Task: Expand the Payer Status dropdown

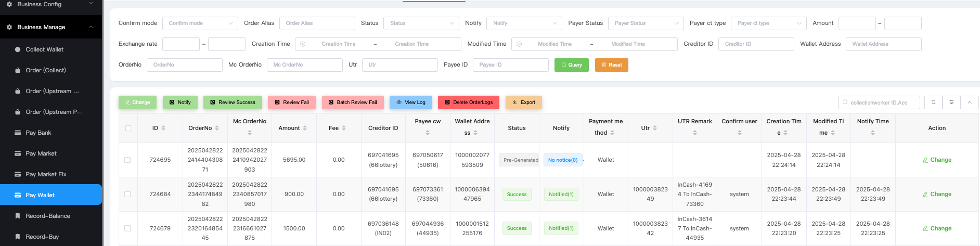Action: (x=646, y=23)
